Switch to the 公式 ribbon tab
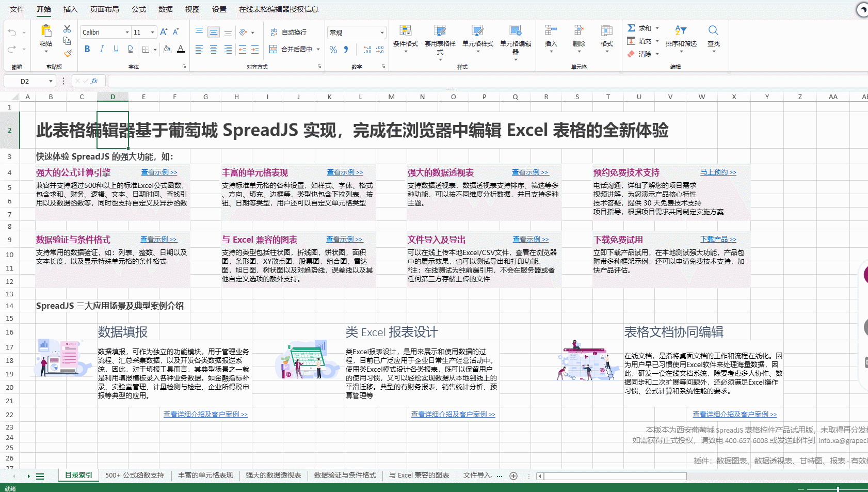The height and width of the screenshot is (492, 868). pos(139,9)
